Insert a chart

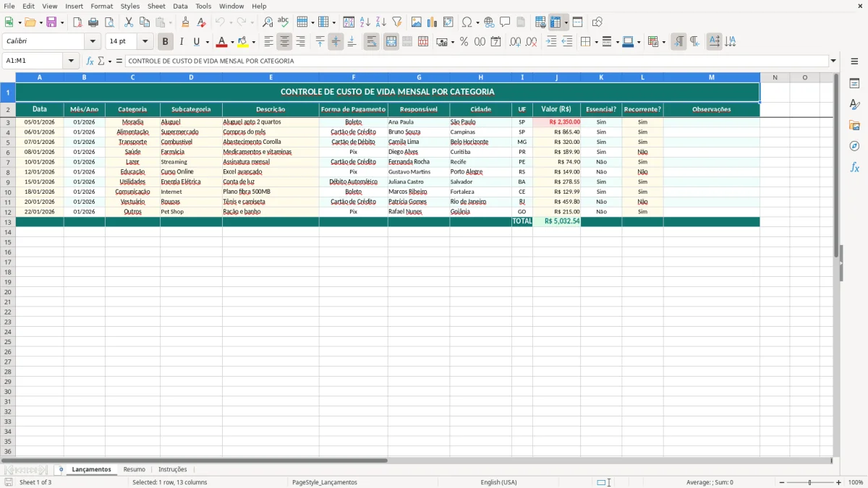[433, 22]
